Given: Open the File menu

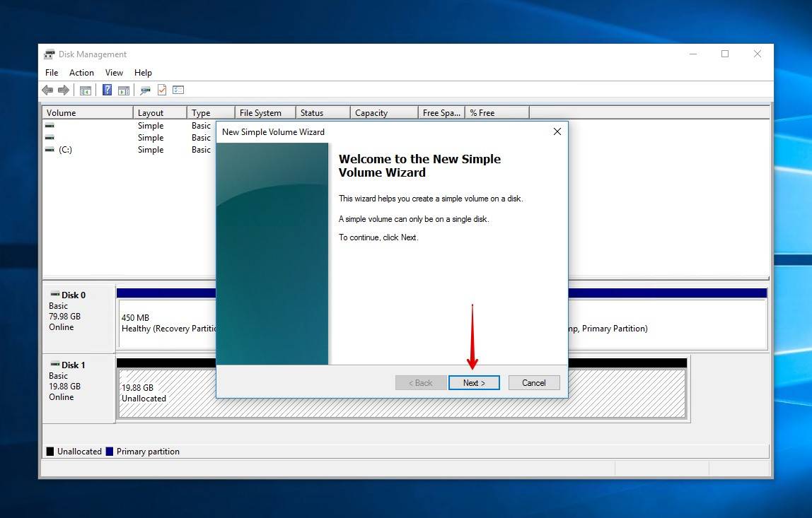Looking at the screenshot, I should 52,73.
